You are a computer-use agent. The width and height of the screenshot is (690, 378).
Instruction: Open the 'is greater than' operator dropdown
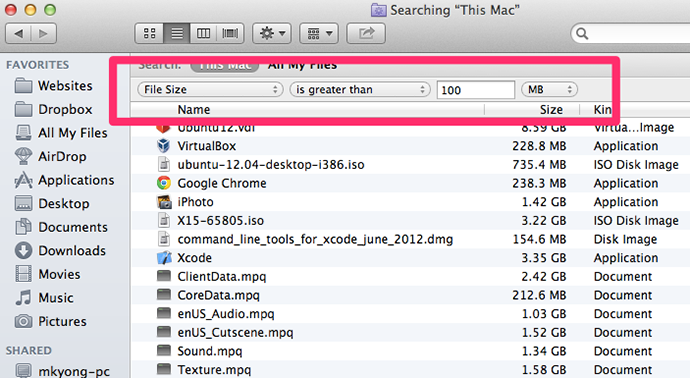tap(360, 90)
